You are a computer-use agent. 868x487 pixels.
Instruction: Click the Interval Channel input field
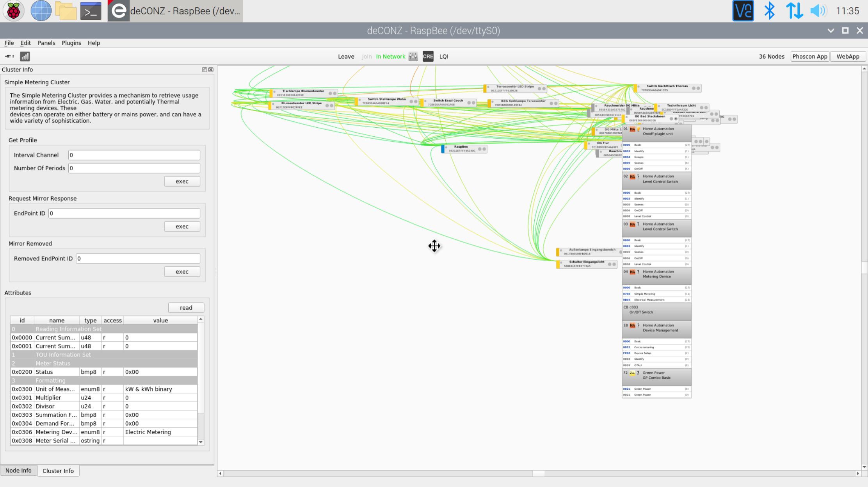[x=134, y=155]
